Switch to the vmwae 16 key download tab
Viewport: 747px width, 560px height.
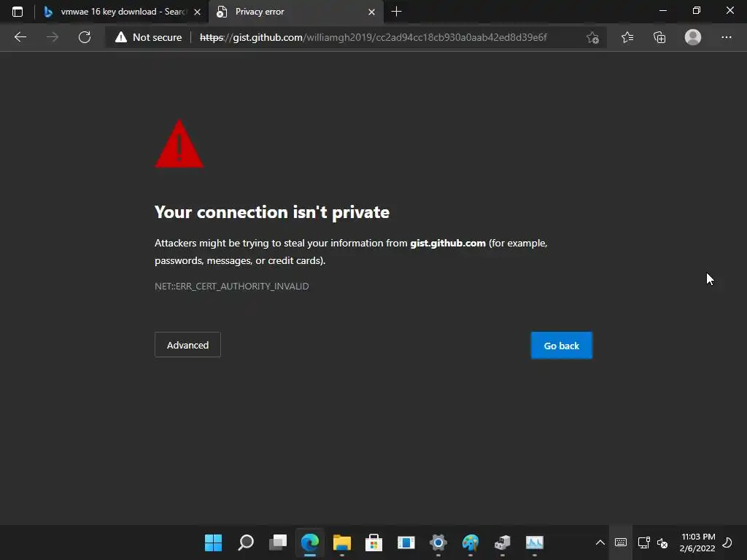pos(123,12)
